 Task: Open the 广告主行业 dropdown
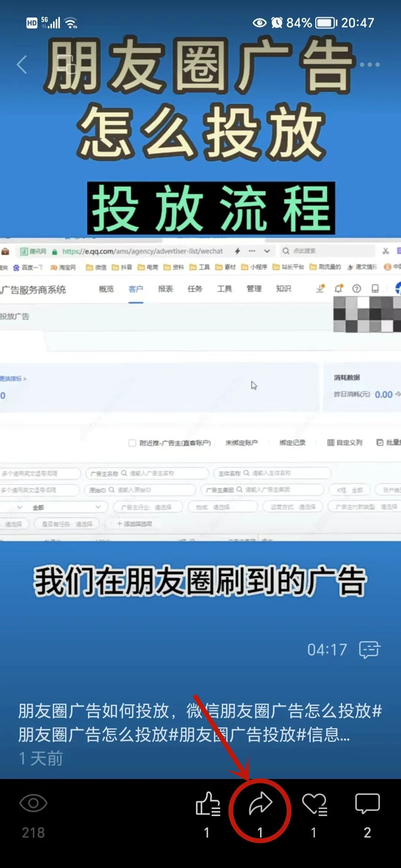pos(147,507)
